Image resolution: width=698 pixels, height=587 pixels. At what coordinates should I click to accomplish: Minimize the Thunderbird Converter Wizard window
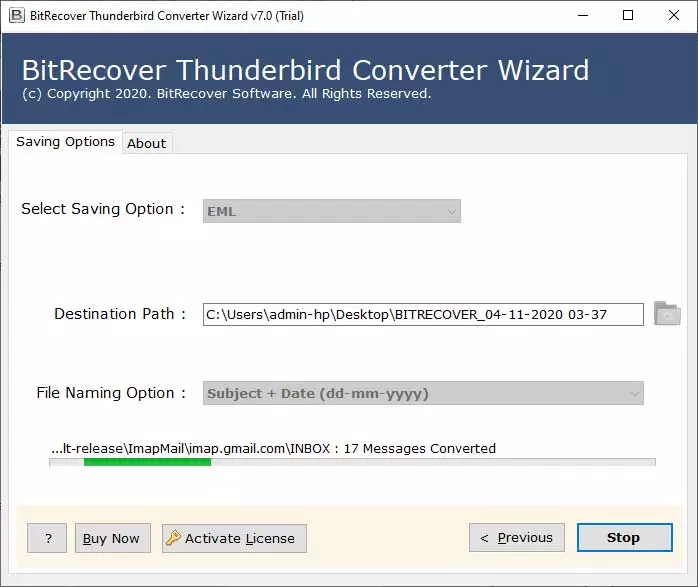[x=581, y=15]
